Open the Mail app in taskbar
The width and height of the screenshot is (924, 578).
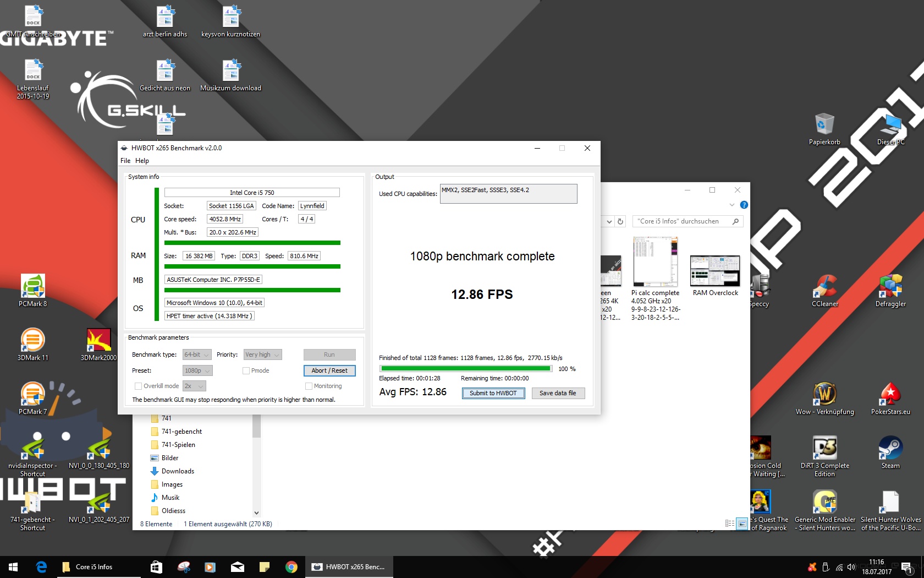(x=238, y=567)
